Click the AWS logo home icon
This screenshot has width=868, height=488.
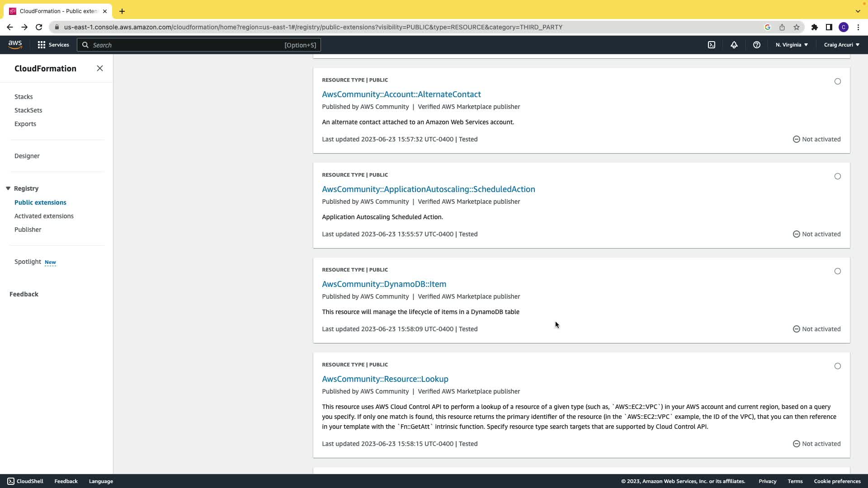(x=15, y=45)
